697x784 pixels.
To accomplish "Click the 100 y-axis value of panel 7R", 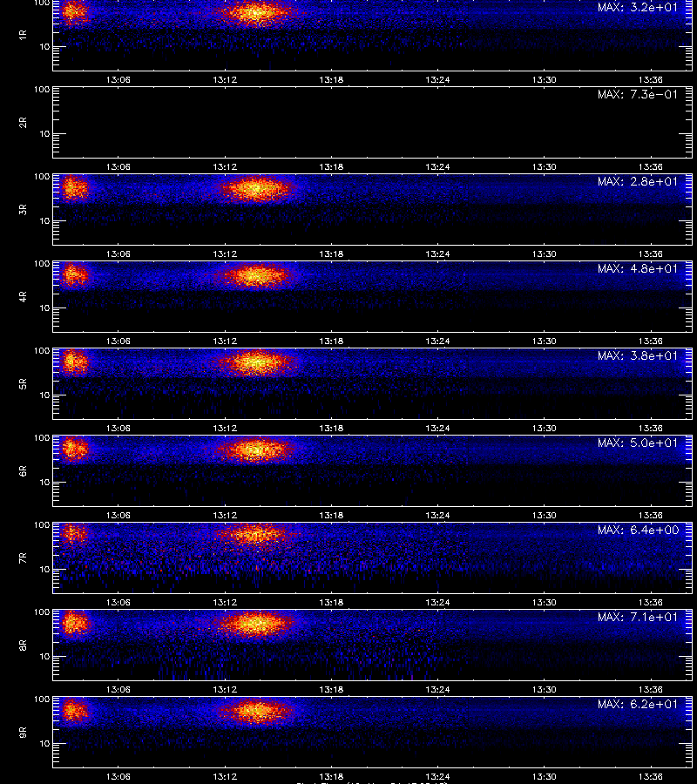I will pos(42,525).
